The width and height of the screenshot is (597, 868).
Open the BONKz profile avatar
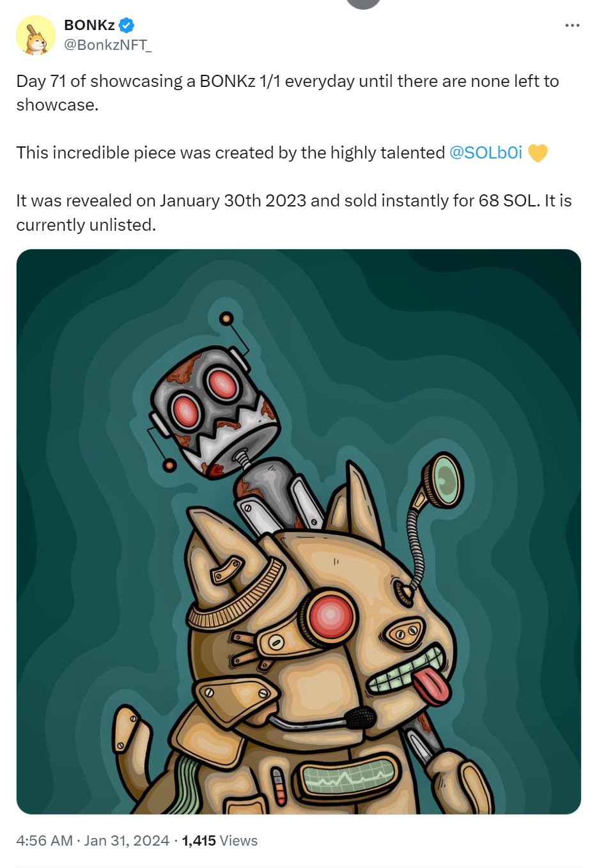[x=36, y=35]
